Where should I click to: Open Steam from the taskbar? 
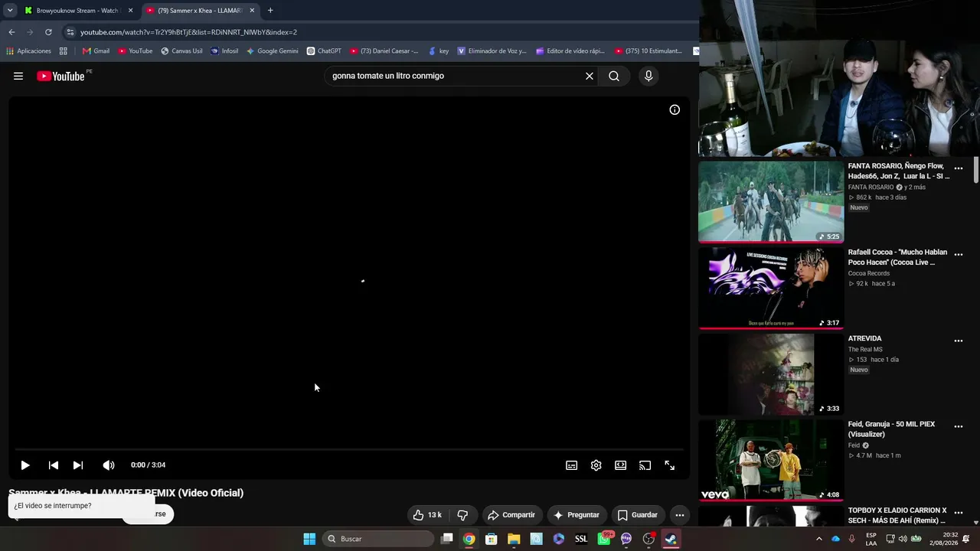671,539
